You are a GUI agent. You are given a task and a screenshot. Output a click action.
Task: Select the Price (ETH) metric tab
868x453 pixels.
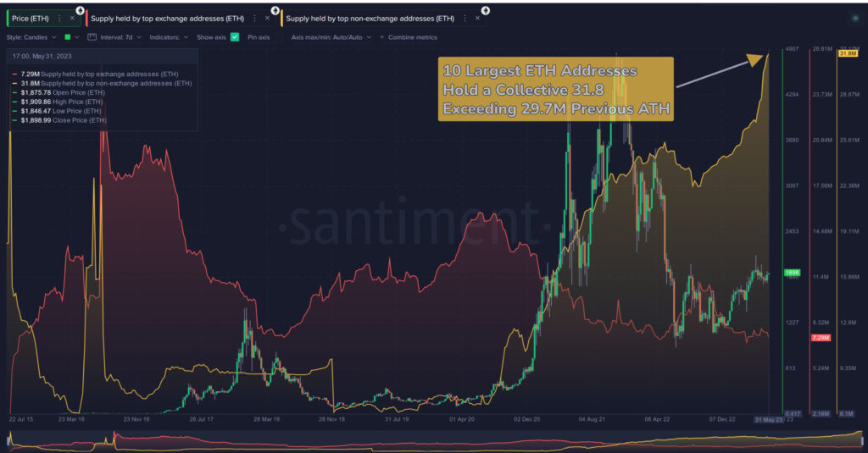pyautogui.click(x=31, y=19)
